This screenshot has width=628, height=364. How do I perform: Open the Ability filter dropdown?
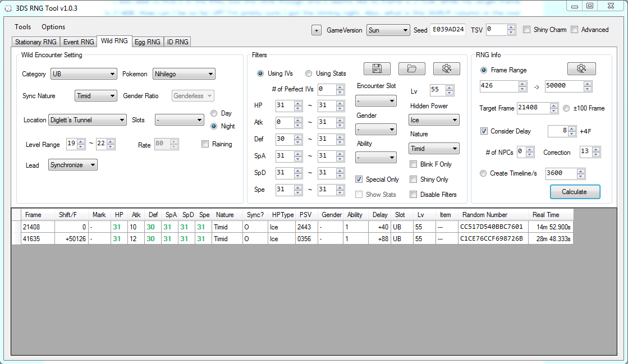pos(375,158)
